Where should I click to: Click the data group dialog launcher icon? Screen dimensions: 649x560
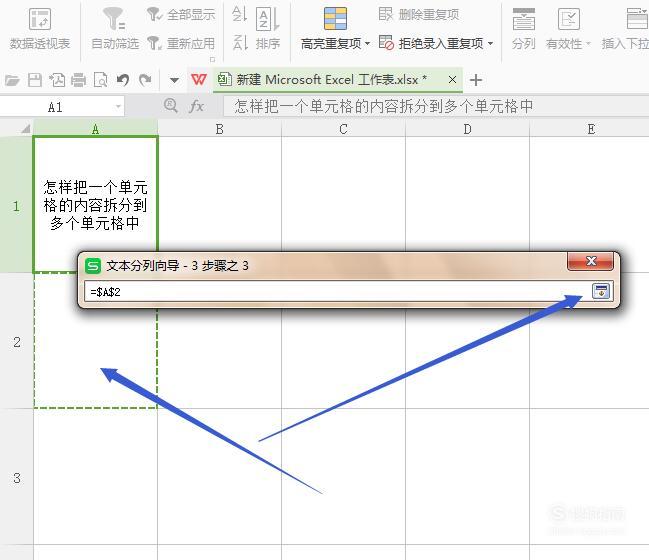212,59
